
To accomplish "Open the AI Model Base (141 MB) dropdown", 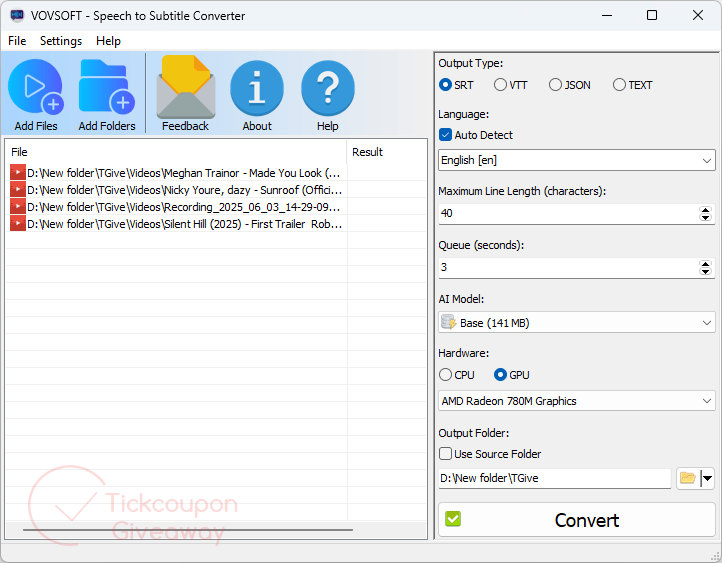I will tap(576, 322).
